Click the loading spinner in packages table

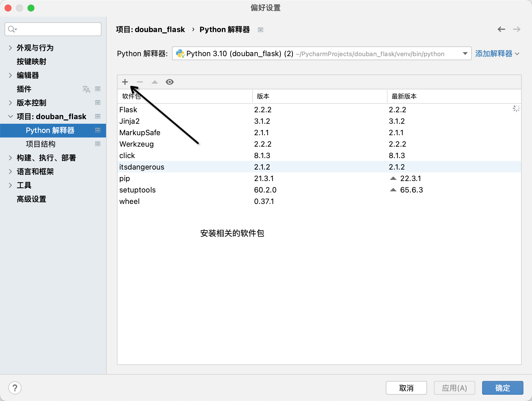516,109
